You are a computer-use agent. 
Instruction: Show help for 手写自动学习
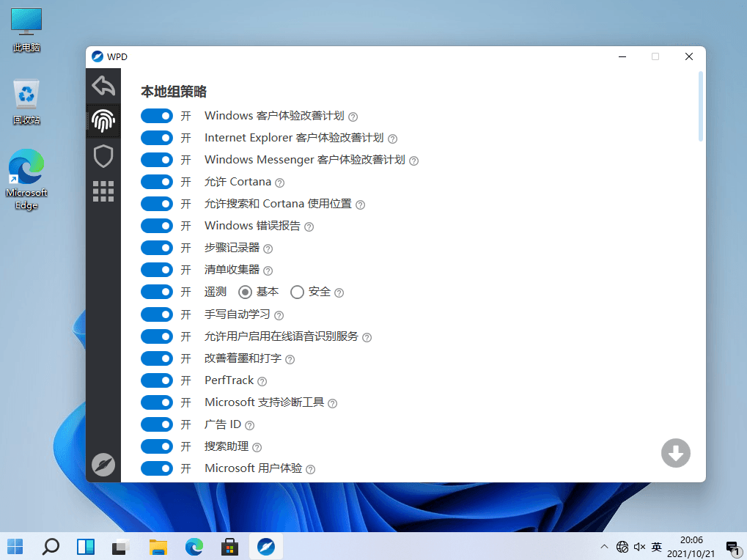click(279, 315)
